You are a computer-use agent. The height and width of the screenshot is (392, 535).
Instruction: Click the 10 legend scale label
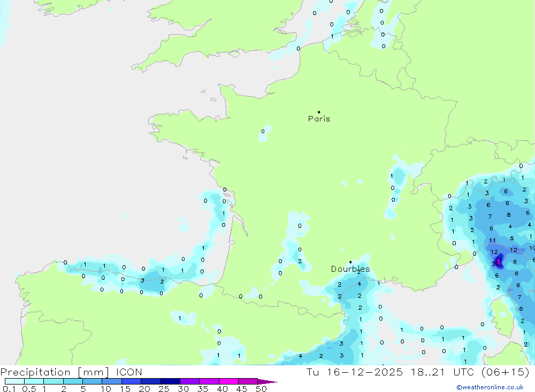pyautogui.click(x=106, y=389)
